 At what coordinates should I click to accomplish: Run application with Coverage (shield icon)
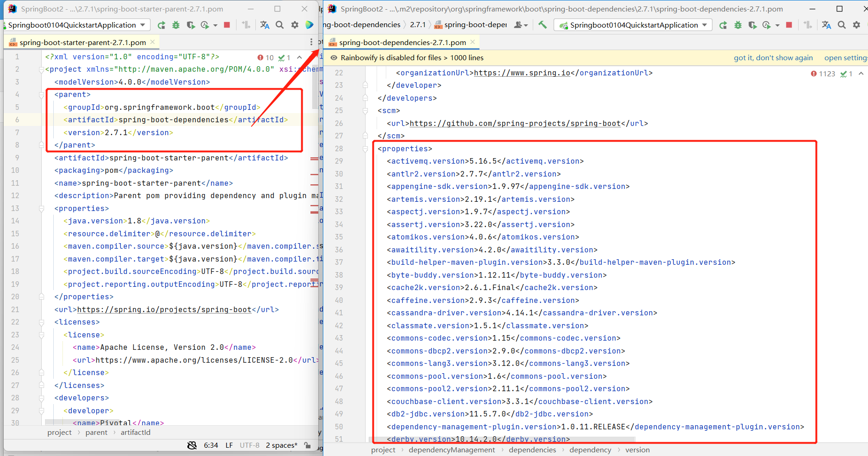[753, 25]
